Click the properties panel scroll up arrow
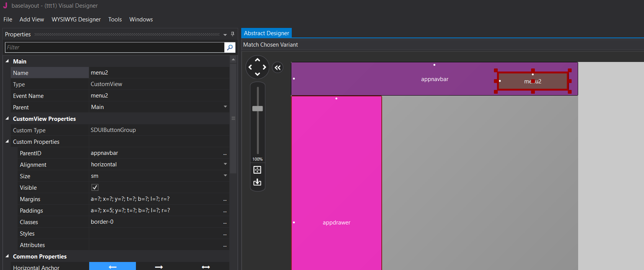644x270 pixels. tap(233, 59)
